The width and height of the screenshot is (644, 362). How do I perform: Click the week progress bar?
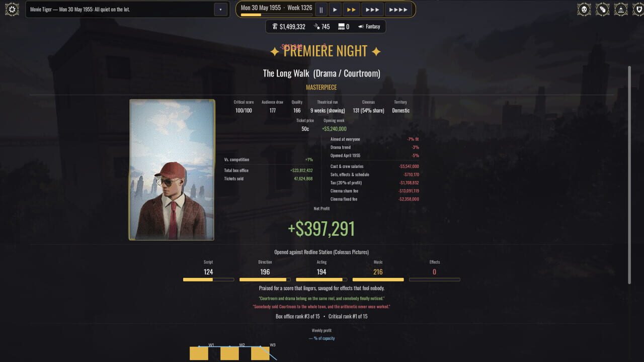(276, 15)
